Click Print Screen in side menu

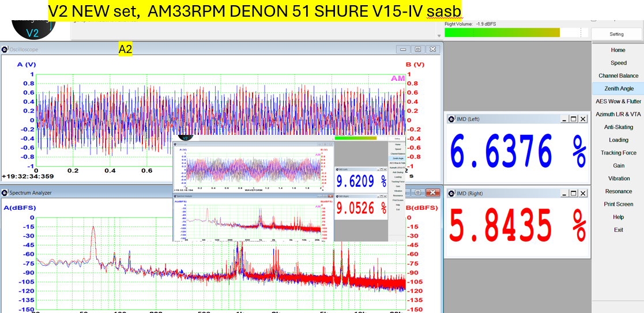[617, 204]
